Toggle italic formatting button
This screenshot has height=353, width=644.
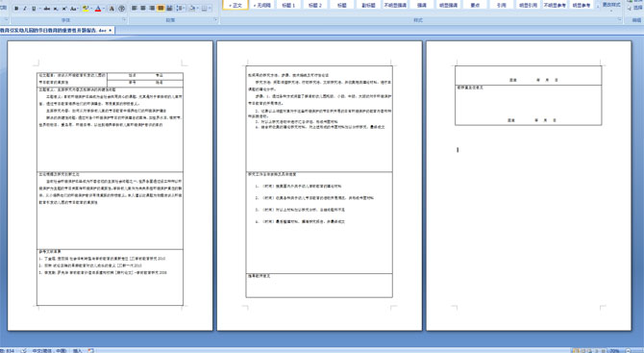point(25,9)
